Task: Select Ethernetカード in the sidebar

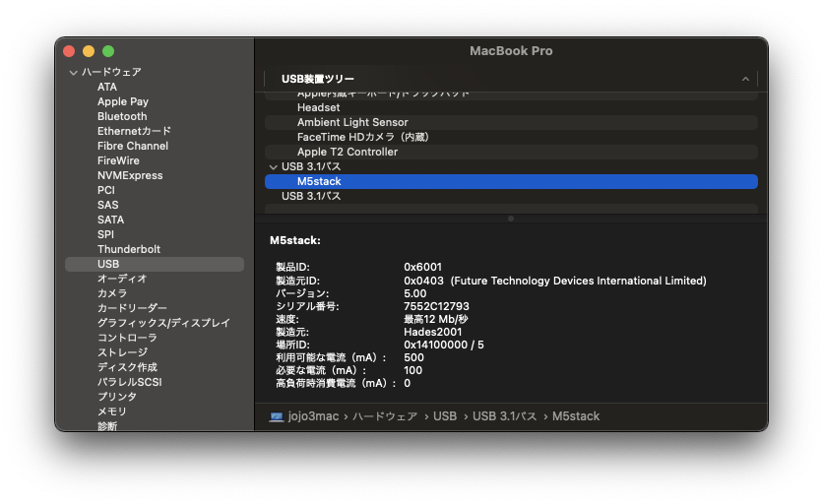Action: [134, 131]
